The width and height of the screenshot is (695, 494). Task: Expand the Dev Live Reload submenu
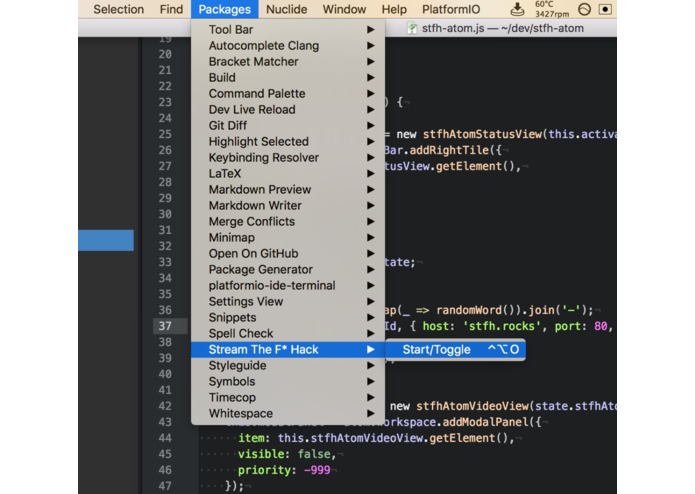coord(288,109)
